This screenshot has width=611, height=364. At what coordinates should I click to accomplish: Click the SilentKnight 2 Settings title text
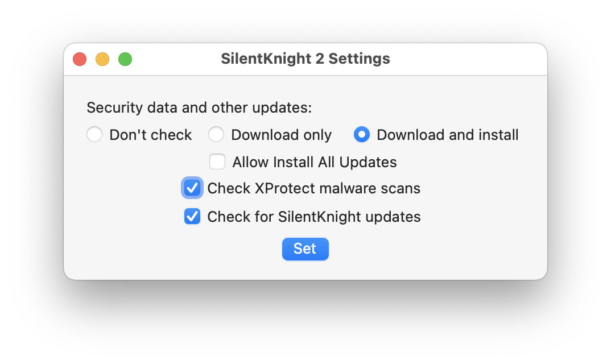[305, 59]
